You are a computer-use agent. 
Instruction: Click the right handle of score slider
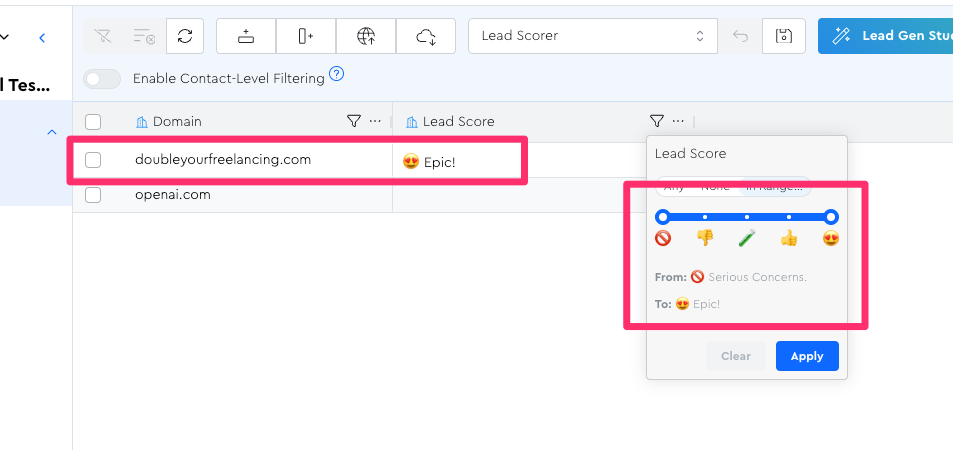tap(831, 217)
